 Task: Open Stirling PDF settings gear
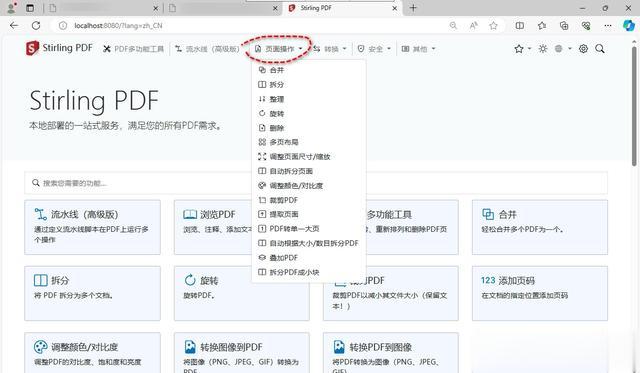tap(584, 49)
